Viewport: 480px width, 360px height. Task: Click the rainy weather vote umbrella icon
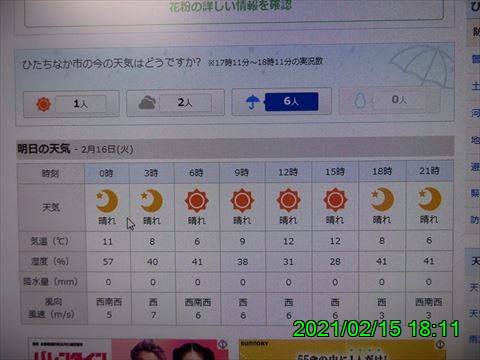point(252,102)
